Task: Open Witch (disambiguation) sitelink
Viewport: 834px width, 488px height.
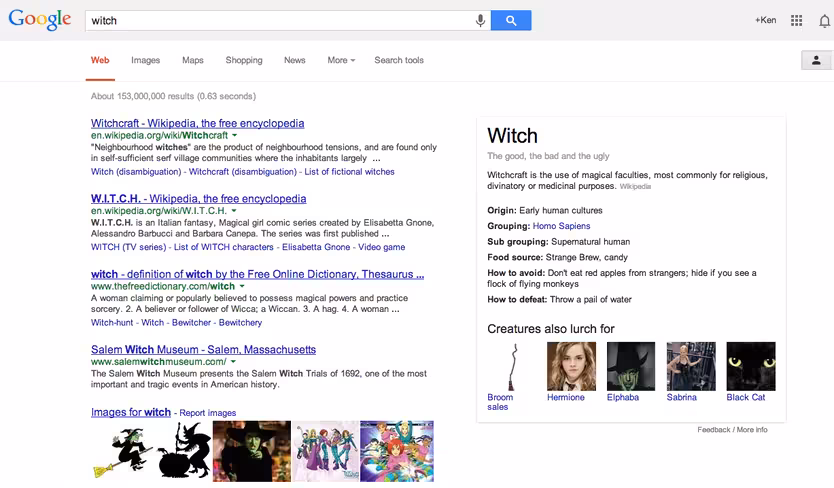Action: (x=136, y=172)
